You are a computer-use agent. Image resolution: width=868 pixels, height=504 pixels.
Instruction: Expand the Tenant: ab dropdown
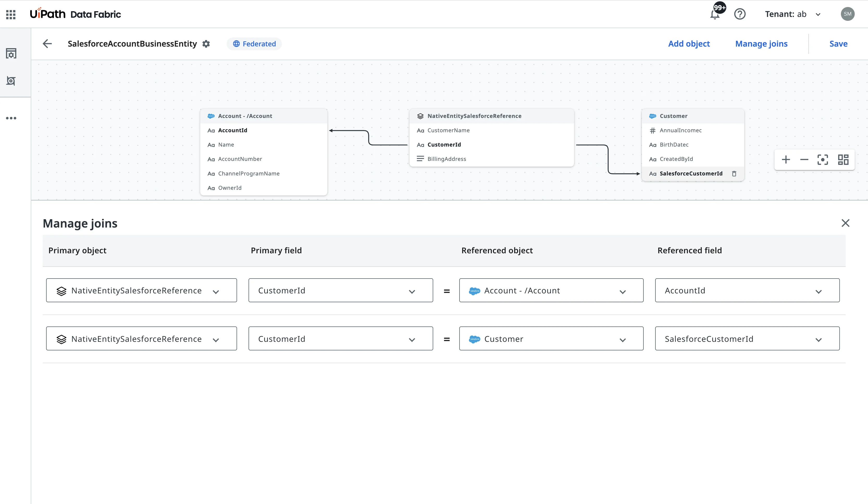pos(792,14)
